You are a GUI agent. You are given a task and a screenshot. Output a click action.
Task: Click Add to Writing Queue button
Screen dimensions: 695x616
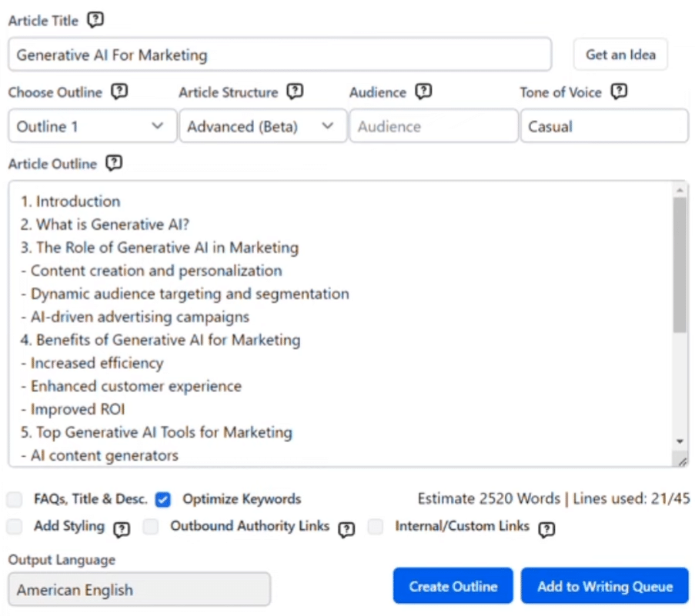pyautogui.click(x=605, y=586)
